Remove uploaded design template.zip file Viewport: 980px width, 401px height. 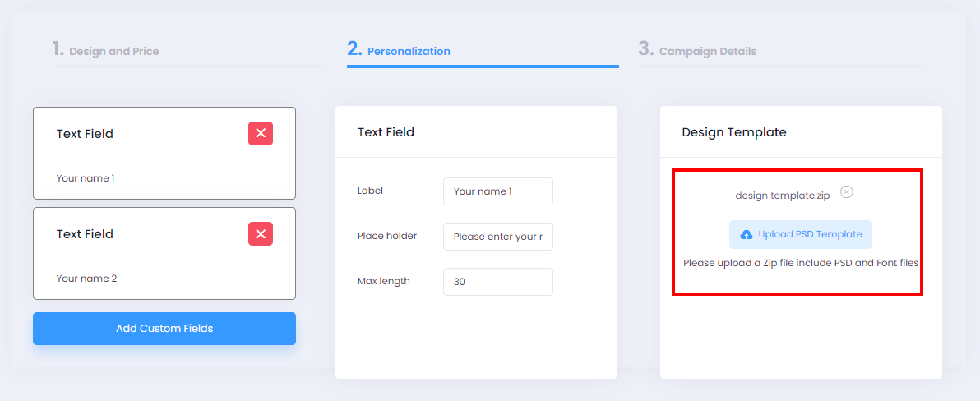point(846,191)
